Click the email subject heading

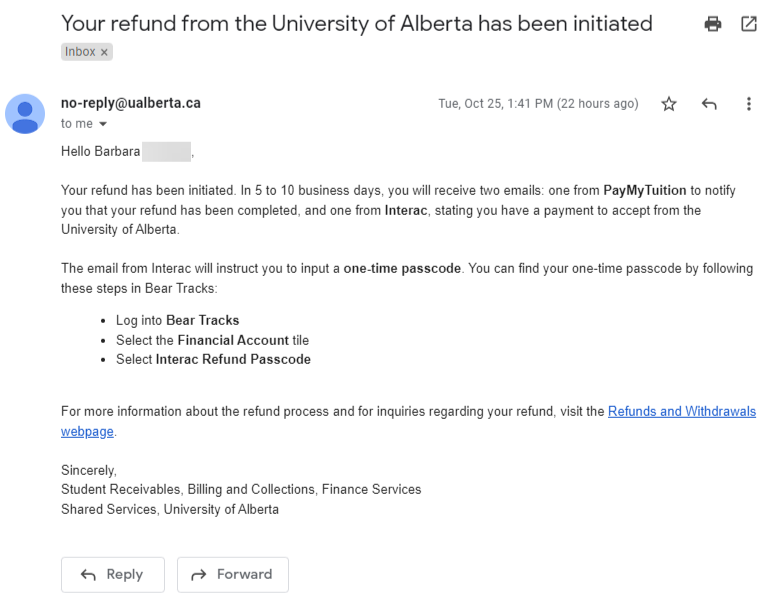(356, 23)
